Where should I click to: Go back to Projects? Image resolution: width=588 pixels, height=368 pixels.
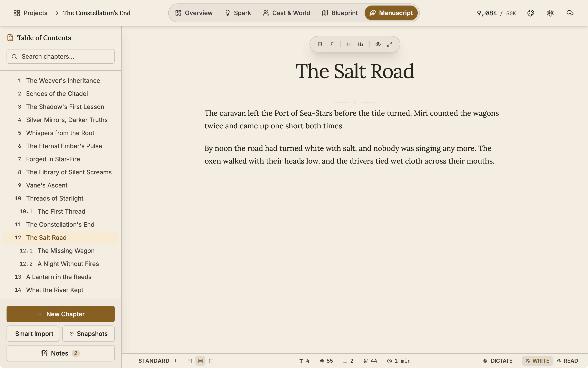30,13
